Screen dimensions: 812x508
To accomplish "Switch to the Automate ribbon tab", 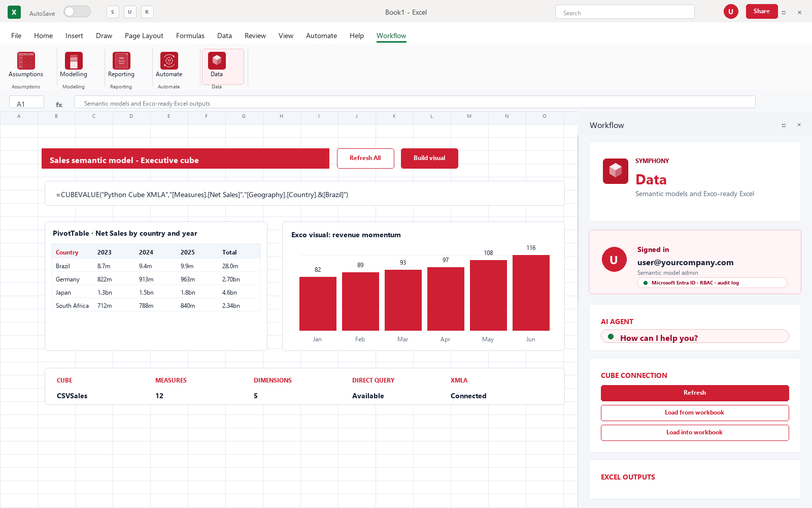I will point(321,36).
